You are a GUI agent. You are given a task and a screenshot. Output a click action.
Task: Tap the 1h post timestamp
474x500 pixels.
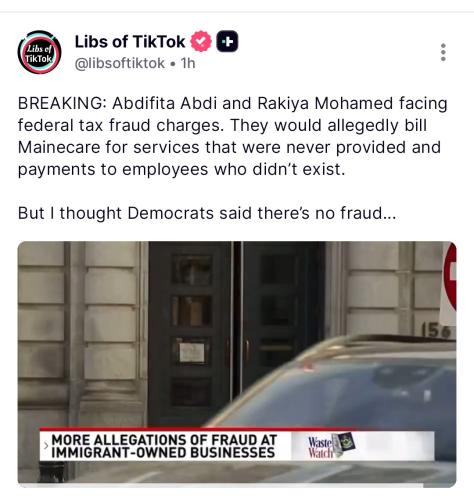coord(188,63)
